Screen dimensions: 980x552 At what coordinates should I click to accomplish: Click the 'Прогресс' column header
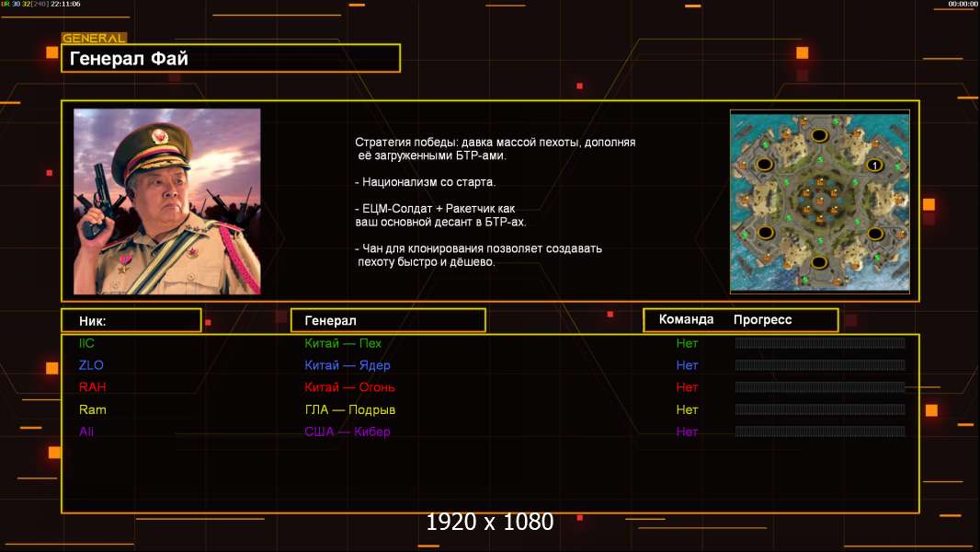click(x=762, y=319)
